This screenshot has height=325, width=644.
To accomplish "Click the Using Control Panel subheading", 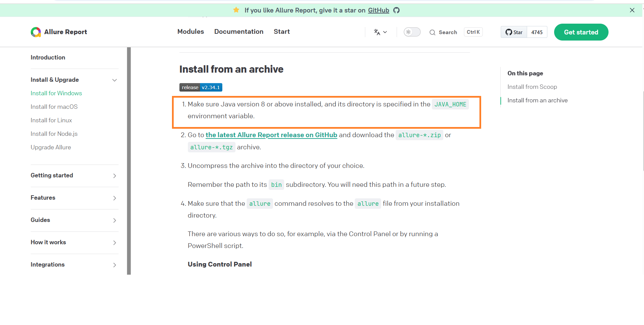I will tap(220, 264).
